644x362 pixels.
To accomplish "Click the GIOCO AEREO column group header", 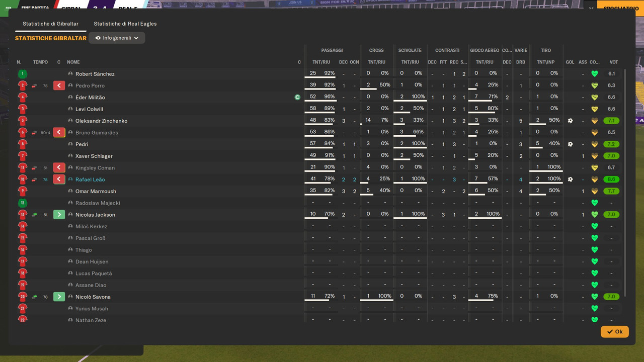I will click(x=485, y=50).
